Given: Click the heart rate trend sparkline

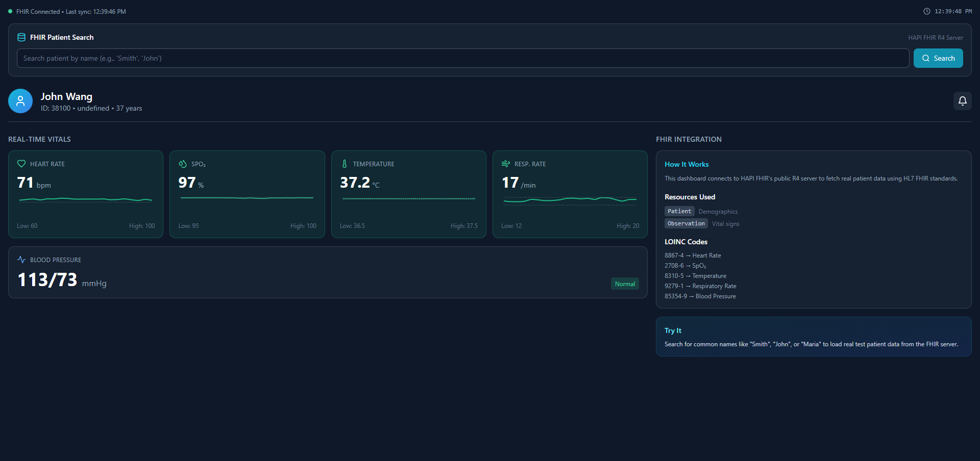Looking at the screenshot, I should [86, 199].
